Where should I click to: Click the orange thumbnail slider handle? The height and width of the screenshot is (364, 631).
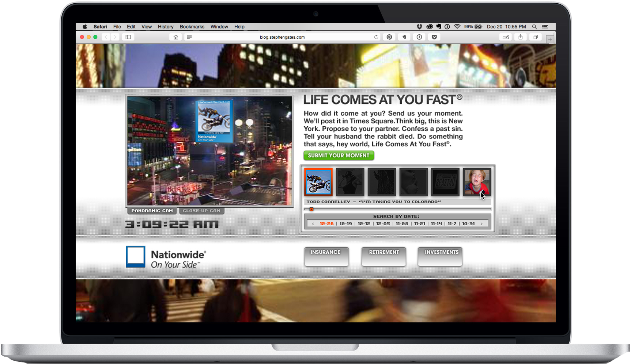[x=311, y=209]
